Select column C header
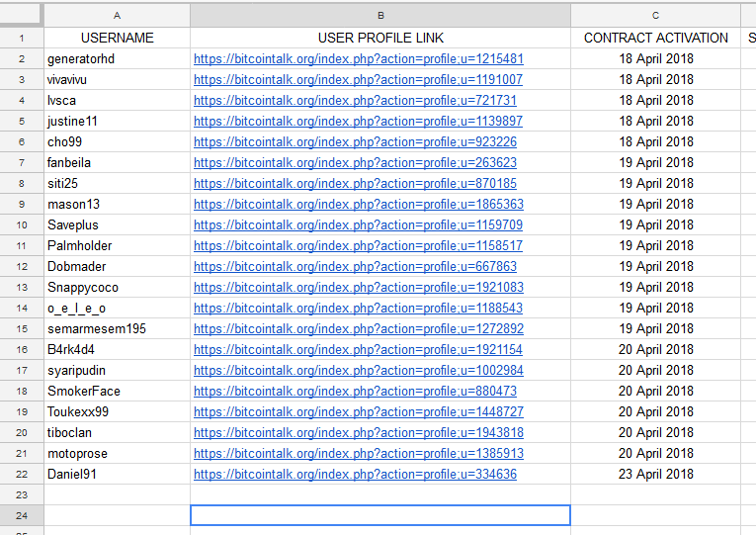 tap(656, 16)
